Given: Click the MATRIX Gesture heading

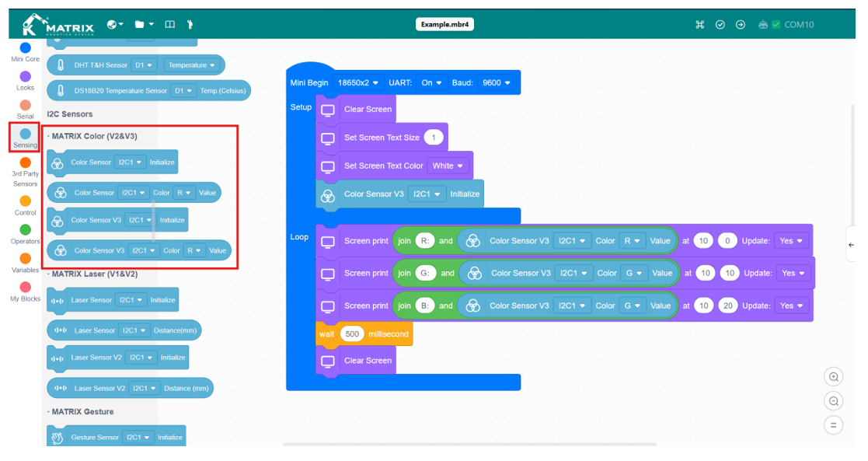Looking at the screenshot, I should (82, 412).
